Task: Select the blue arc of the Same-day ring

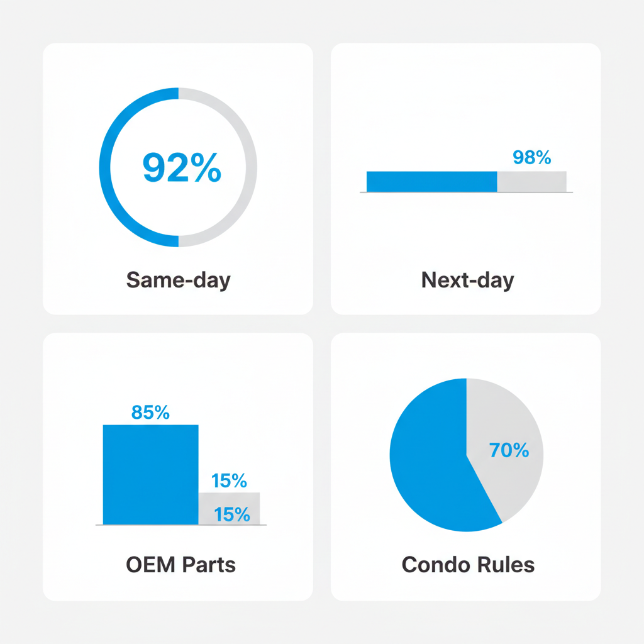Action: coord(105,167)
